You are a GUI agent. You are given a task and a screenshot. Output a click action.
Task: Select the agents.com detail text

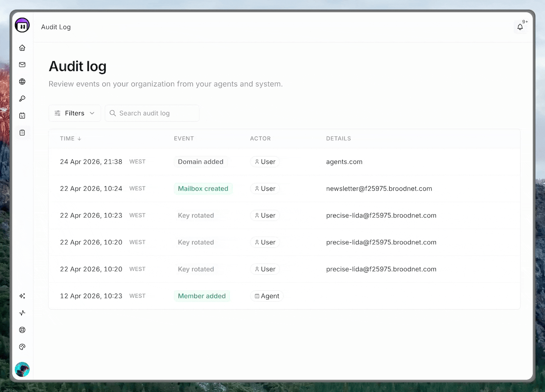(x=344, y=162)
